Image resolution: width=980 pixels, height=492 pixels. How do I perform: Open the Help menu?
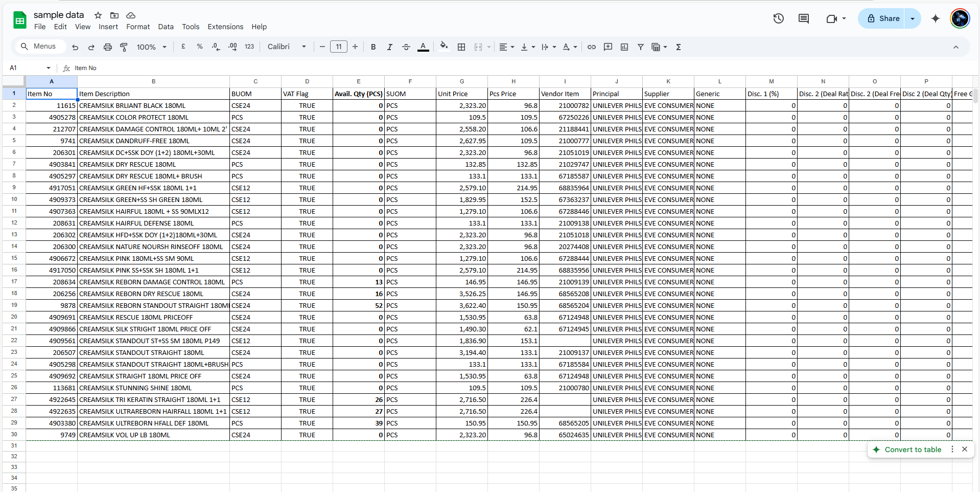point(259,27)
